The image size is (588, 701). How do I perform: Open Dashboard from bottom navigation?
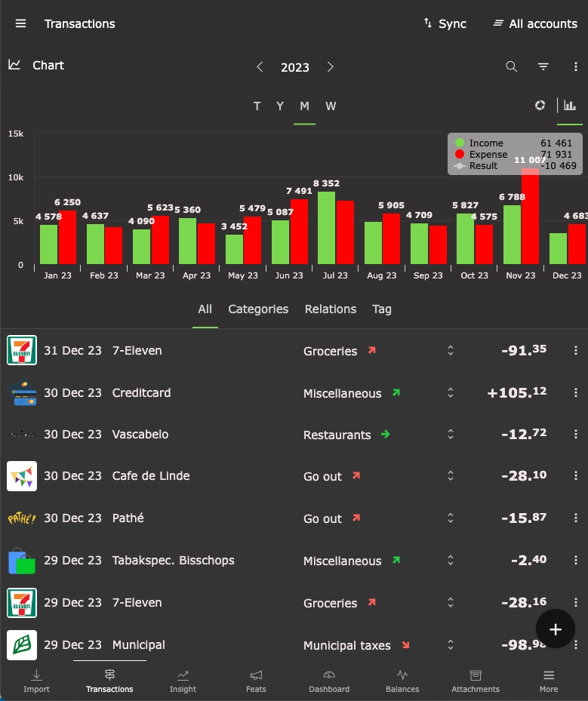pyautogui.click(x=329, y=680)
